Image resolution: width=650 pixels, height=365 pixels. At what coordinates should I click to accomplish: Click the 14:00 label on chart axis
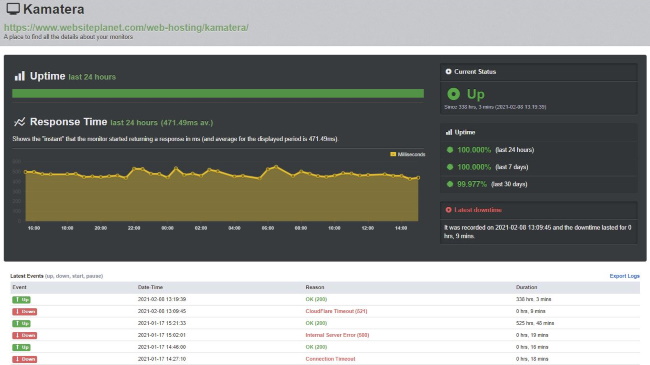401,228
